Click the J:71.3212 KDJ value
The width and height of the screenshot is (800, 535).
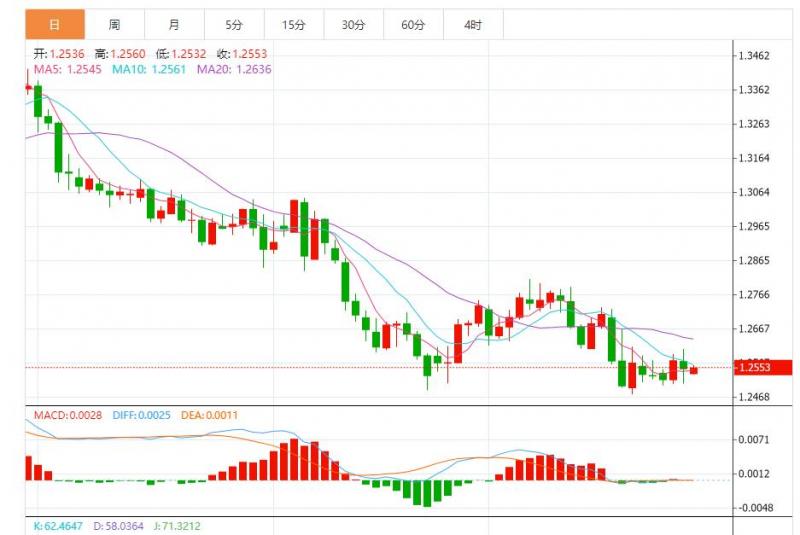pos(177,526)
